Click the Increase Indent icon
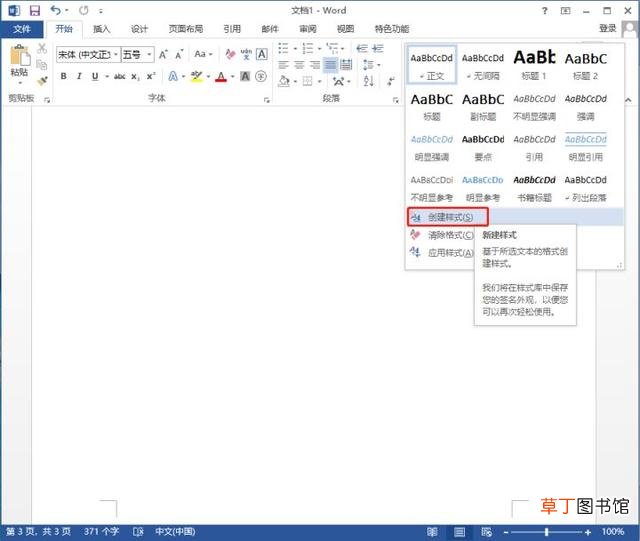 (x=378, y=49)
